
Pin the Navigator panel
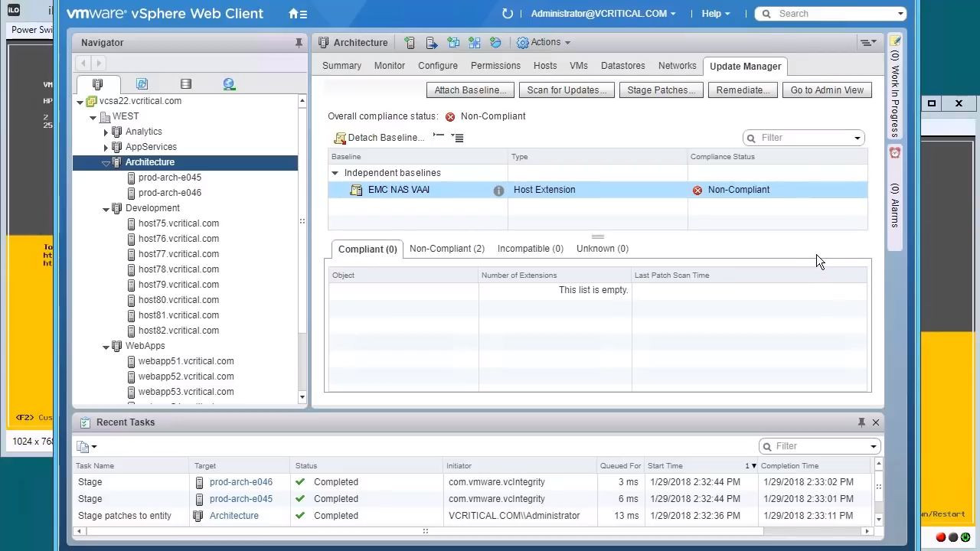(x=299, y=42)
